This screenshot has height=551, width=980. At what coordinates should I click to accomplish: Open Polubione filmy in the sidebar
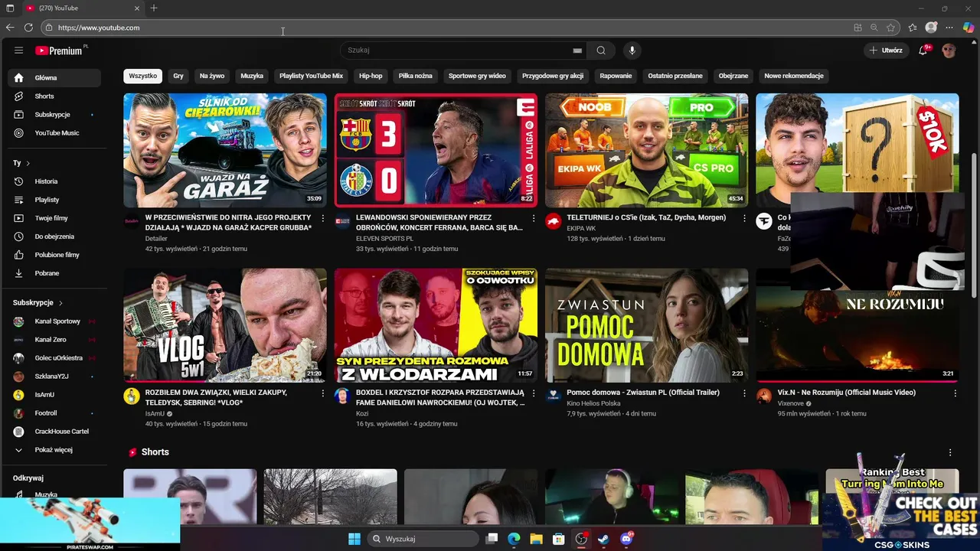tap(54, 255)
